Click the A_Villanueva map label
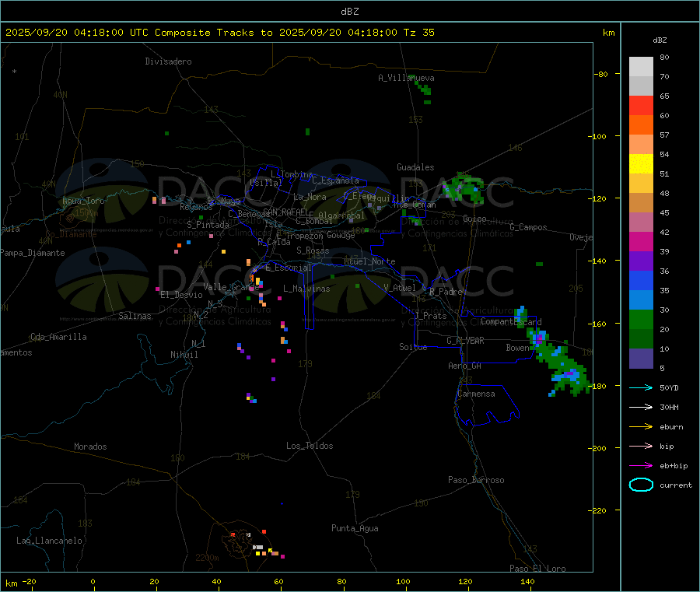The image size is (700, 592). [x=406, y=78]
